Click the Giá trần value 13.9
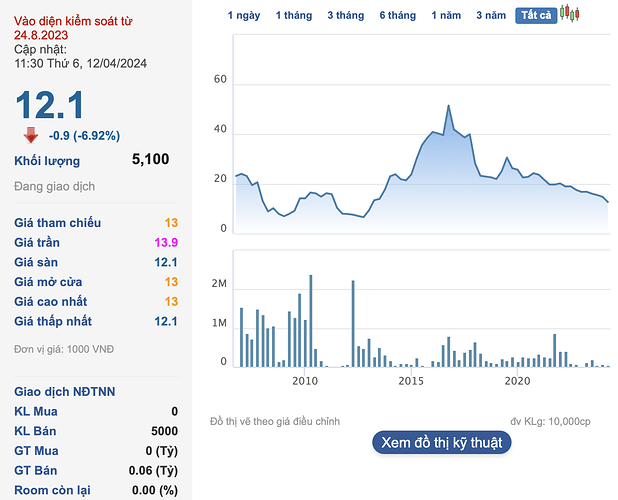The height and width of the screenshot is (500, 618). (x=166, y=242)
